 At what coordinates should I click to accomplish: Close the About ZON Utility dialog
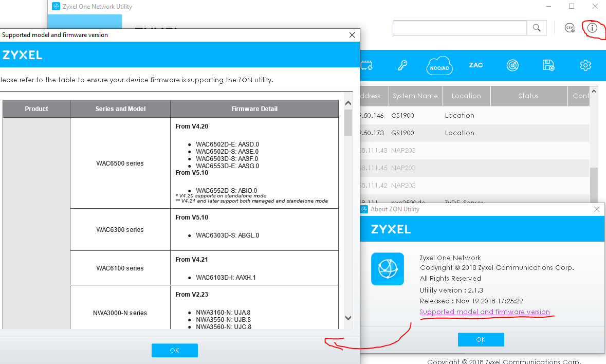(597, 209)
